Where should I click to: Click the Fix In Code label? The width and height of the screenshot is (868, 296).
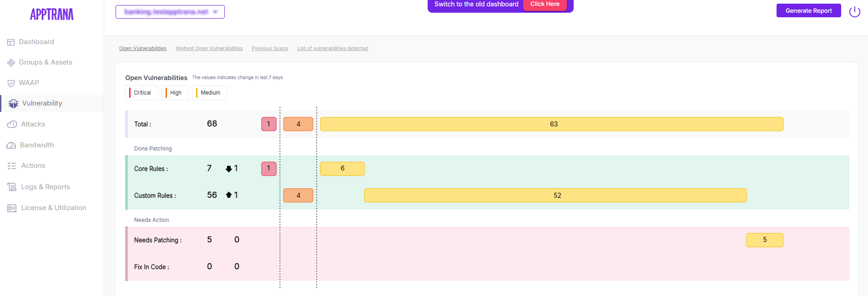[151, 267]
